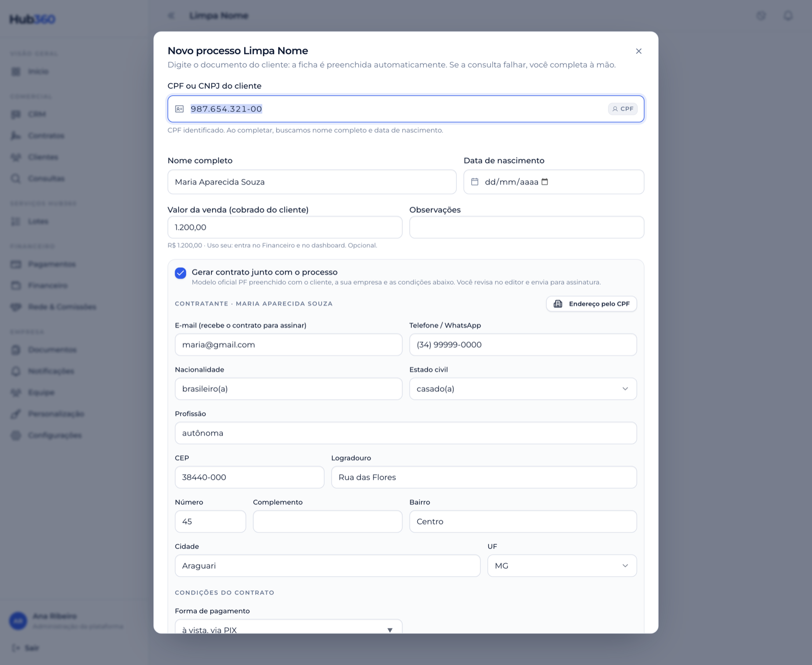Click the building icon in Endereço pelo CPF

point(558,304)
